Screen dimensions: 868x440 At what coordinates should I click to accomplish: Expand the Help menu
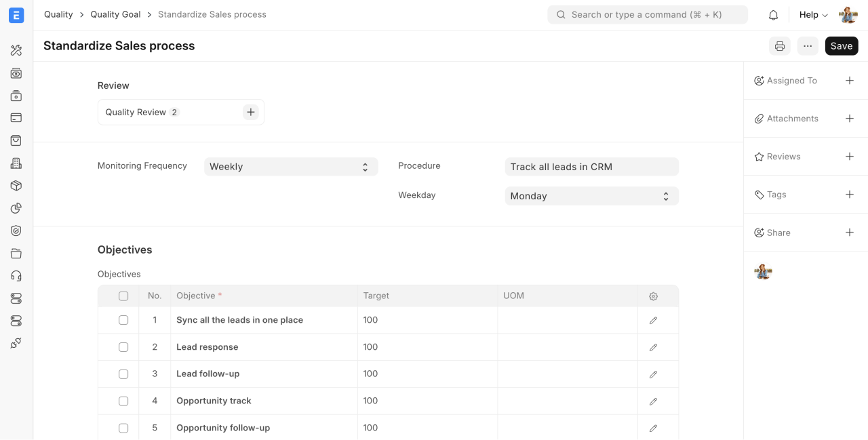813,15
